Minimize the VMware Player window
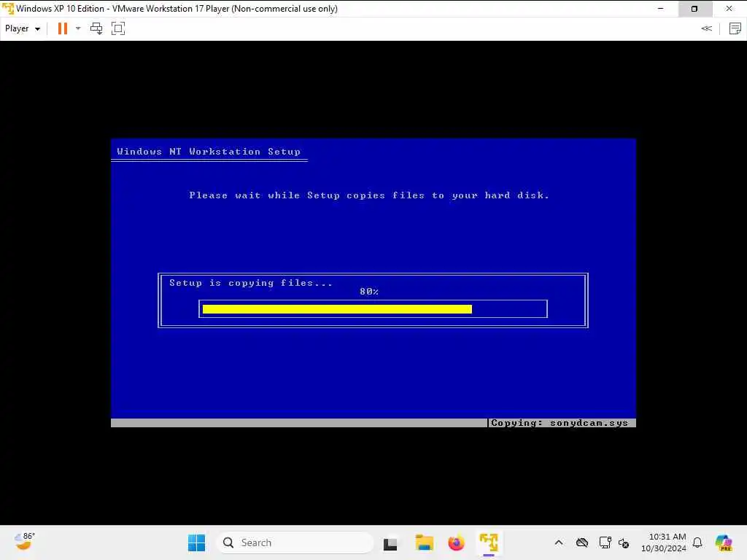 [660, 9]
